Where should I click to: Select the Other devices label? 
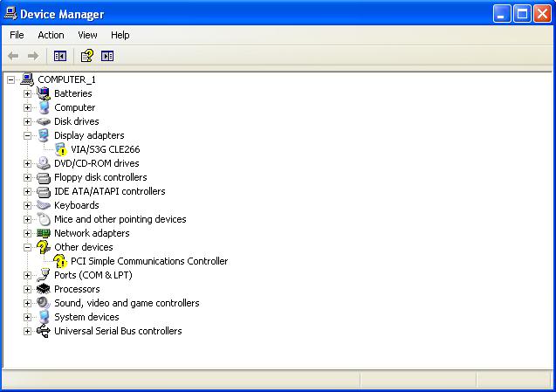point(83,247)
